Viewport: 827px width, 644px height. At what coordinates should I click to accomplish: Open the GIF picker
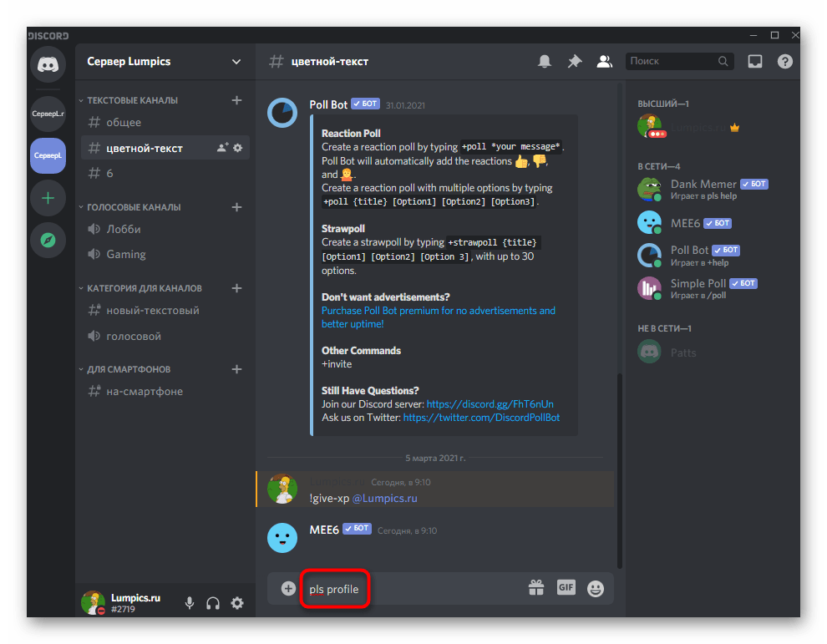point(566,588)
